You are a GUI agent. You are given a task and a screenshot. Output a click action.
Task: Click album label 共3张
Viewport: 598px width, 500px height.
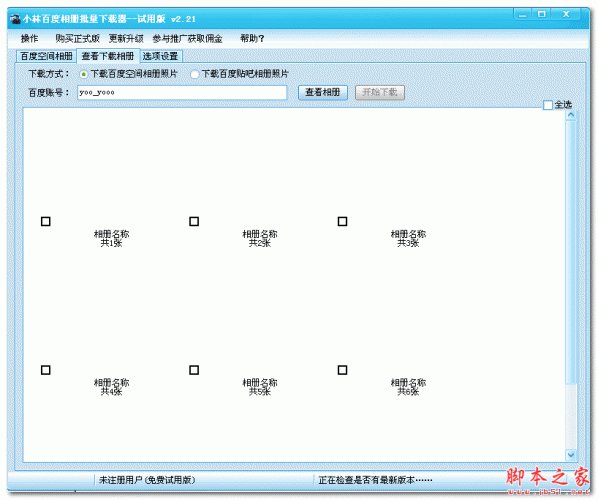coord(408,243)
